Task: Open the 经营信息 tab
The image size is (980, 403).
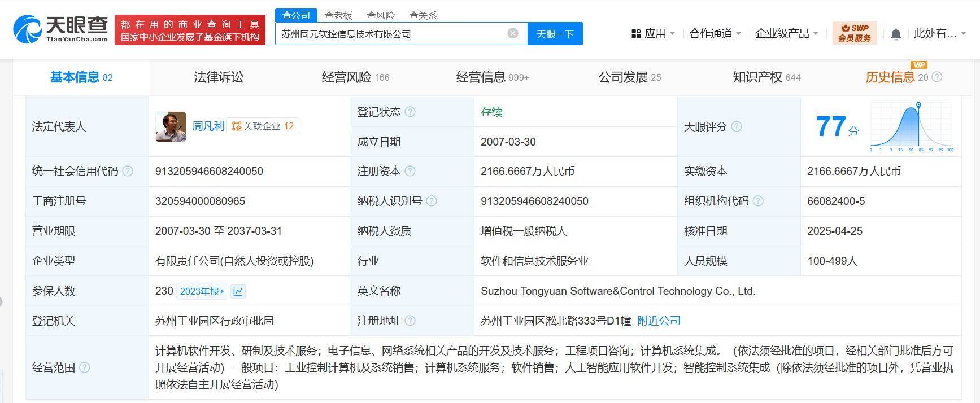Action: point(492,77)
